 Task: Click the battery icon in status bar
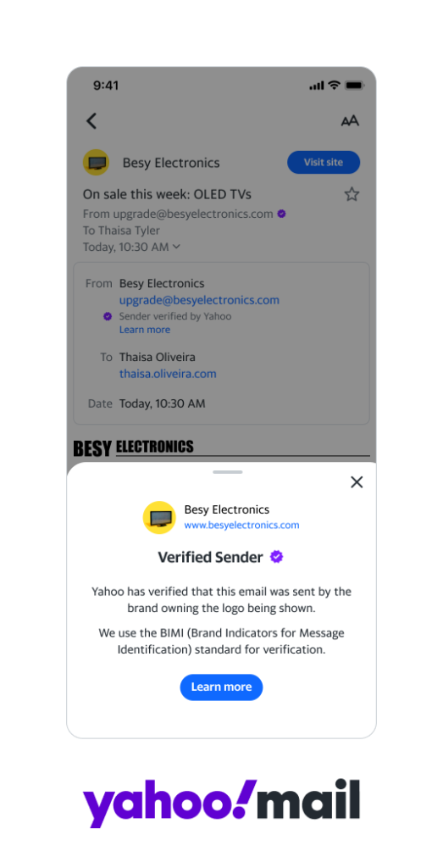353,86
